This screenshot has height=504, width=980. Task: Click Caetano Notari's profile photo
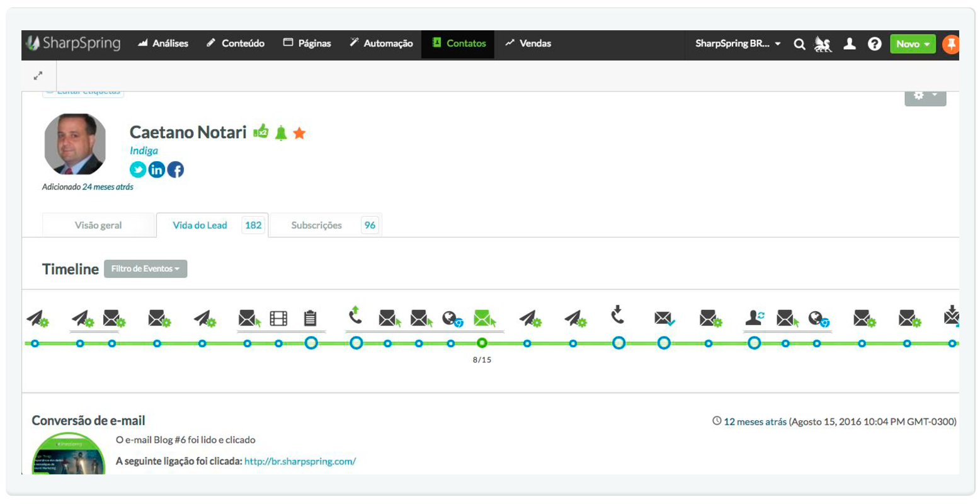point(75,144)
